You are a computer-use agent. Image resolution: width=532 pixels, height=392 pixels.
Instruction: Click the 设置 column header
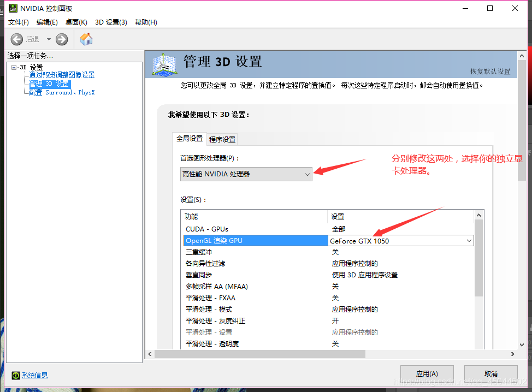(401, 216)
